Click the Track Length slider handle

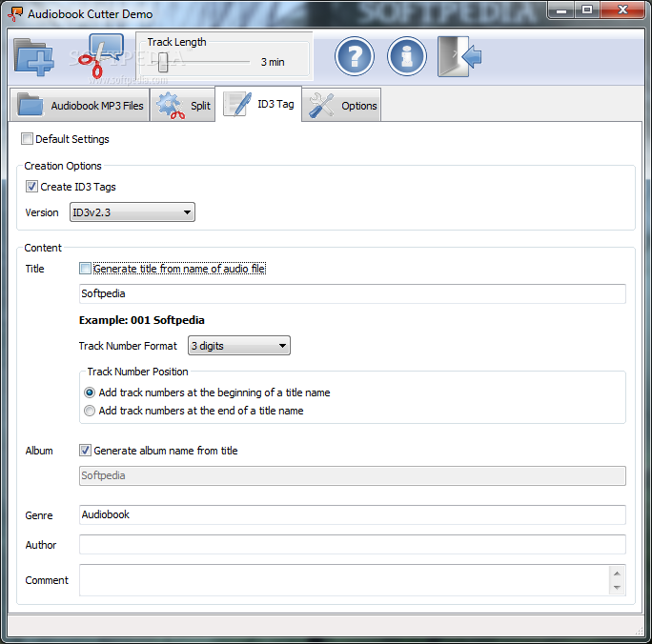coord(163,62)
